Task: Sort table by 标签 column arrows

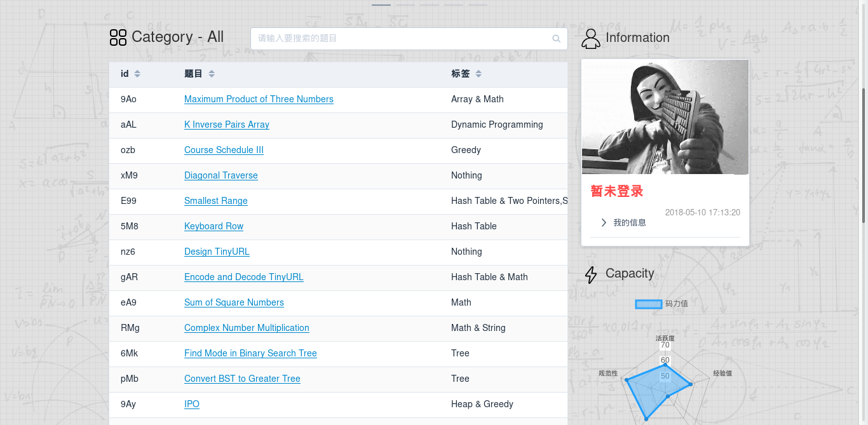Action: pyautogui.click(x=478, y=74)
